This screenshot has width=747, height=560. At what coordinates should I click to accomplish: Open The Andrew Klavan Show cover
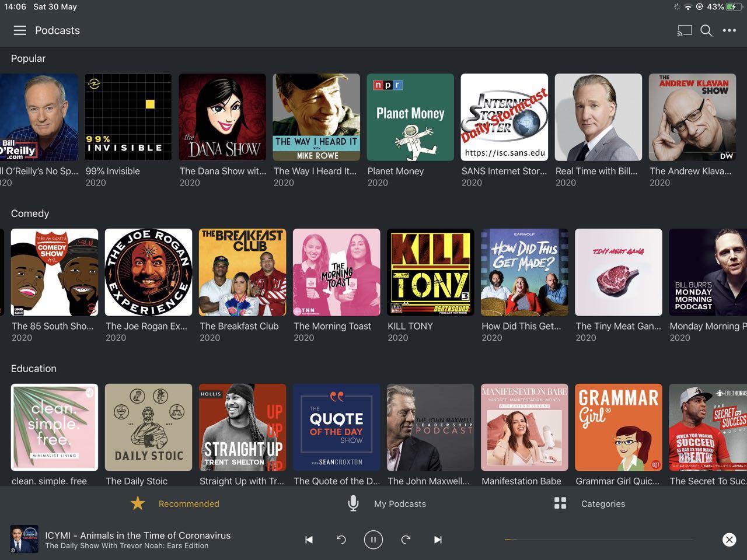[x=692, y=117]
